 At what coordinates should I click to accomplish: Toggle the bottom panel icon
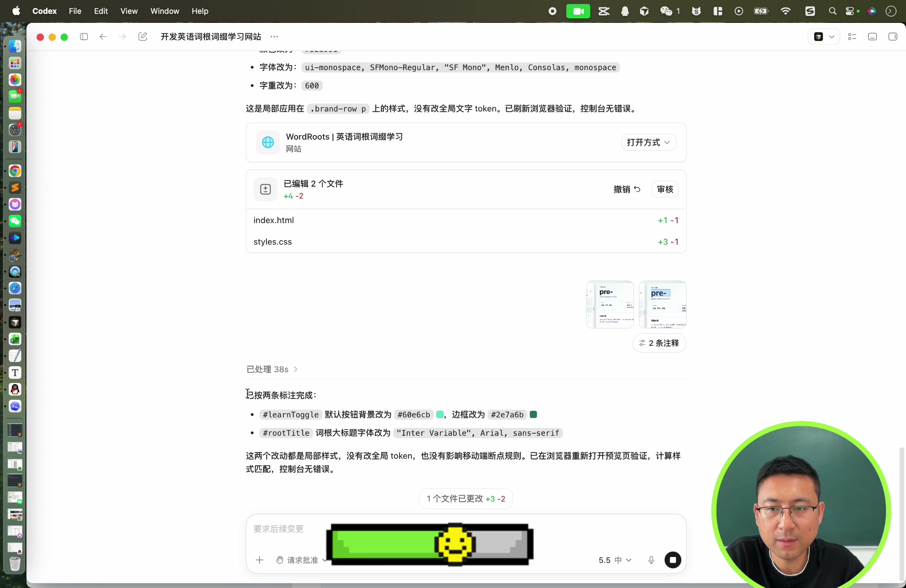[873, 37]
